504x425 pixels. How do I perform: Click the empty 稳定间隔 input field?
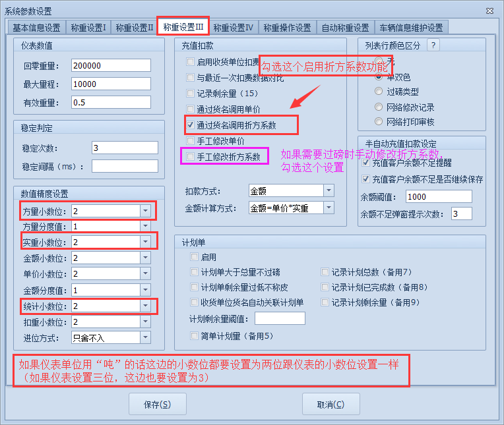pos(125,166)
